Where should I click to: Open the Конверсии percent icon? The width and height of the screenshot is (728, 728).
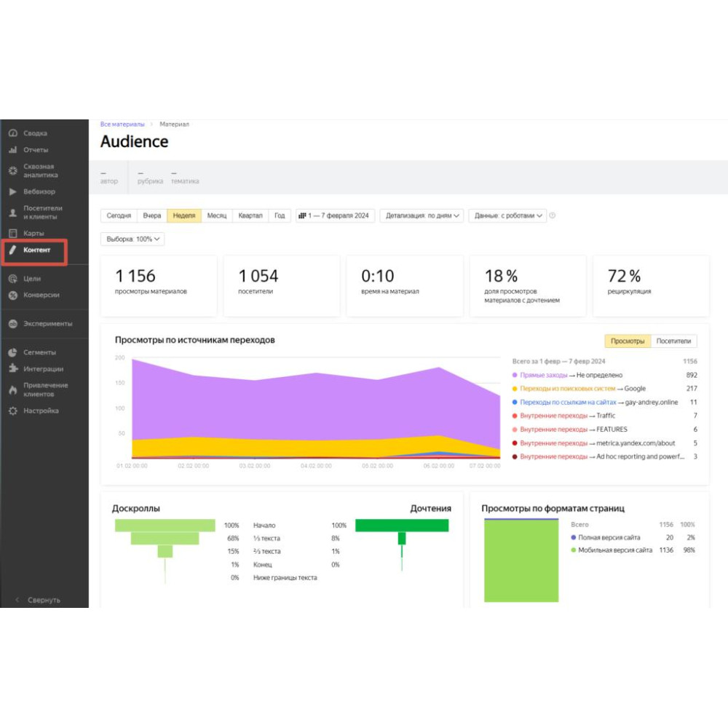click(x=12, y=296)
